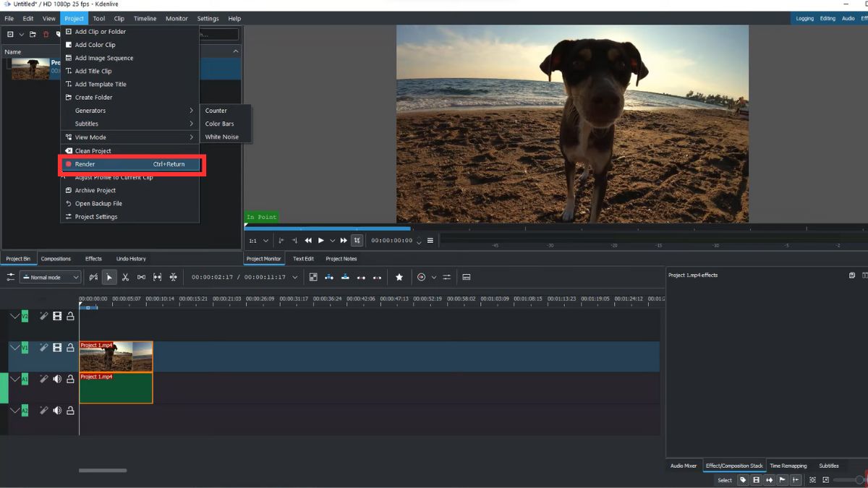Screen dimensions: 868x488
Task: Open the Time Remapping tab
Action: coord(788,466)
